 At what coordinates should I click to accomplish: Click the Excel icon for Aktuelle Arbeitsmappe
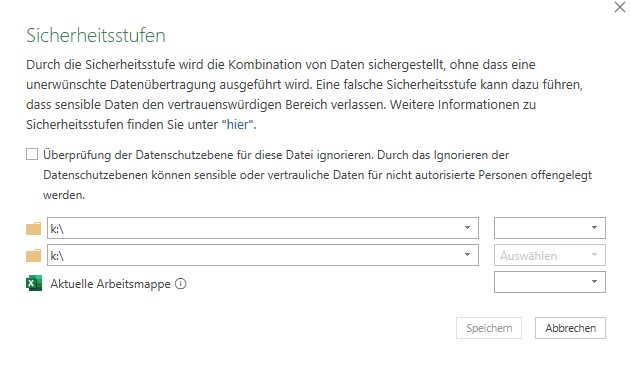(34, 283)
